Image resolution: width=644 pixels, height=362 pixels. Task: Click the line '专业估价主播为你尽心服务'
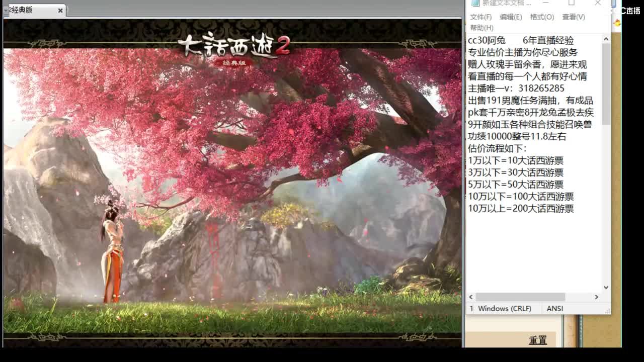point(523,52)
